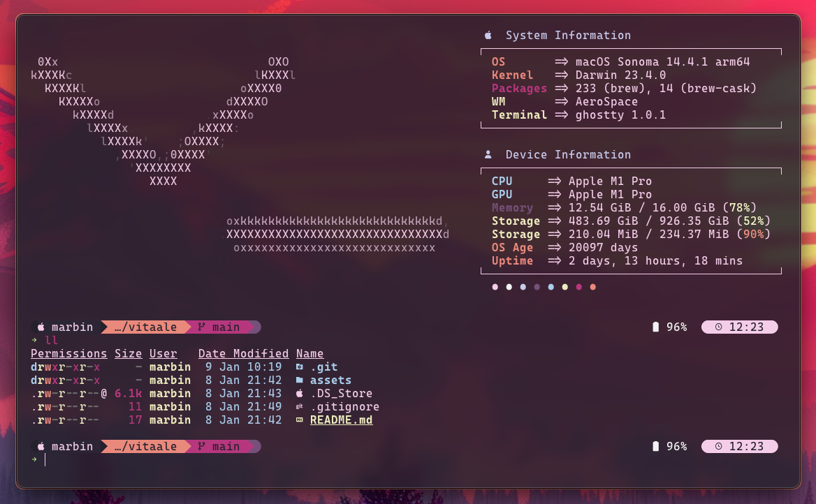Click the folder icon next to .git
Image resolution: width=816 pixels, height=504 pixels.
pyautogui.click(x=299, y=366)
